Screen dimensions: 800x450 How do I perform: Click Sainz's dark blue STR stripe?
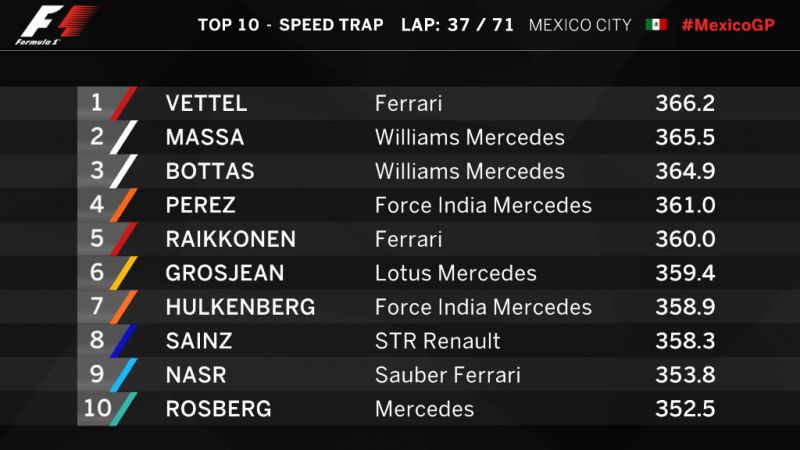tap(123, 341)
